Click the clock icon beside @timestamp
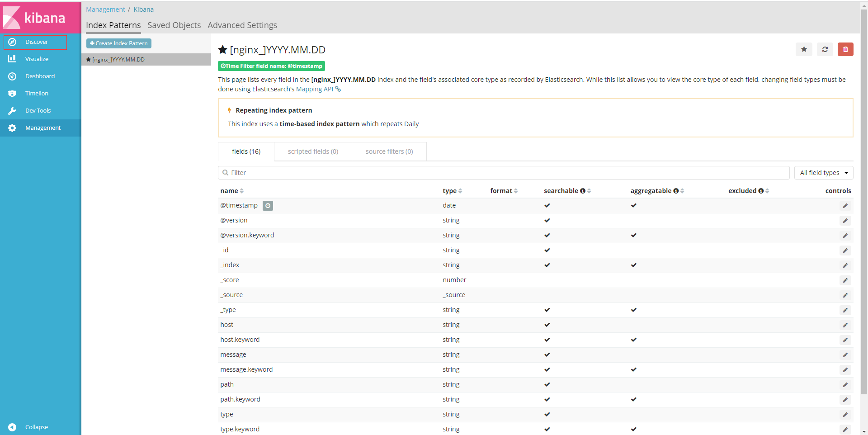This screenshot has height=435, width=868. (x=268, y=206)
